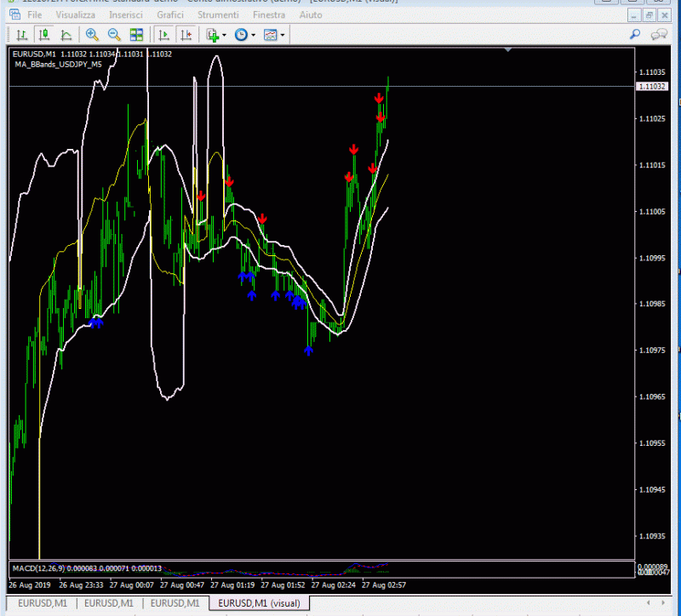Toggle chart shift from right border
The height and width of the screenshot is (616, 681).
click(x=186, y=35)
